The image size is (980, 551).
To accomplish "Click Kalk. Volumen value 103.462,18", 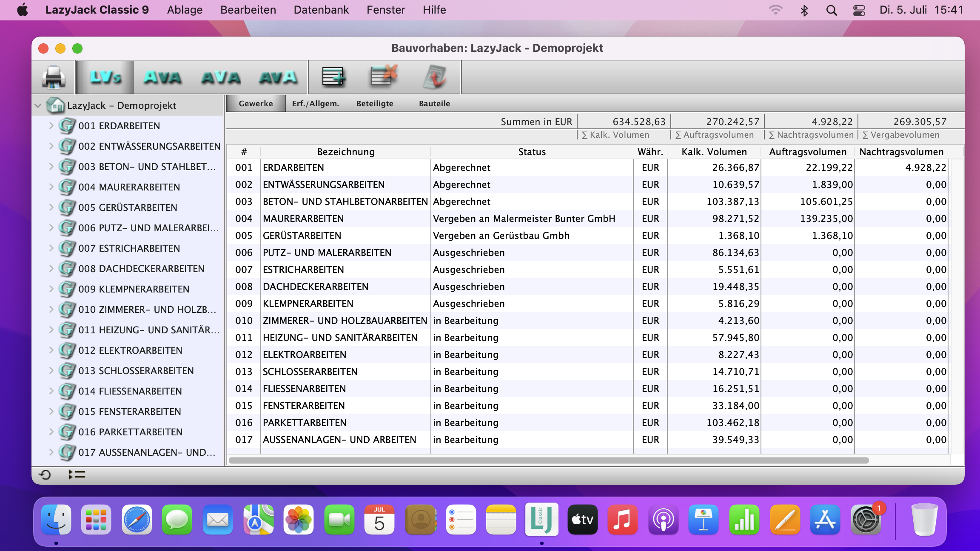I will tap(733, 423).
